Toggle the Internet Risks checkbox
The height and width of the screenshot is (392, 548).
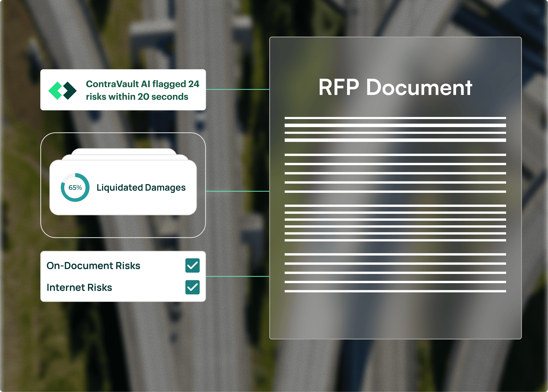tap(193, 287)
